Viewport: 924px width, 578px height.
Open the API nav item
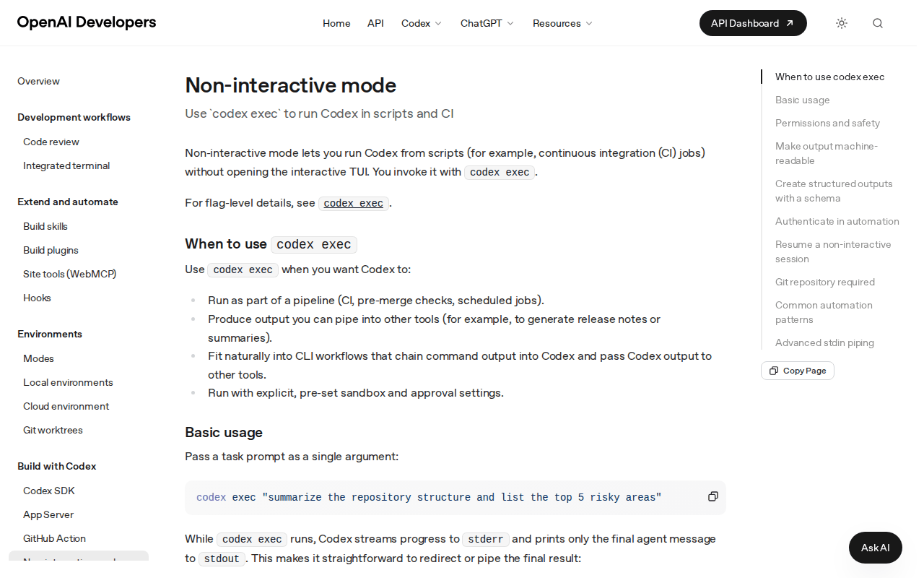point(375,23)
